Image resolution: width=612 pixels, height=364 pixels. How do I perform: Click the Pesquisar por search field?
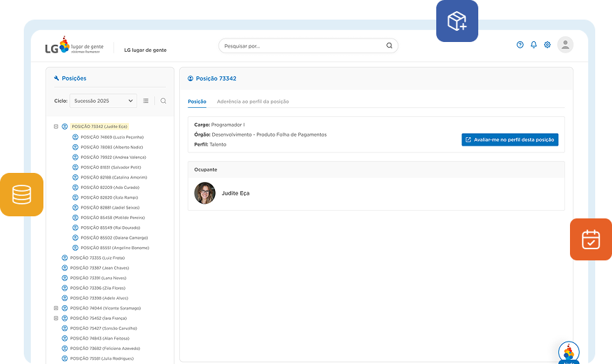coord(301,46)
